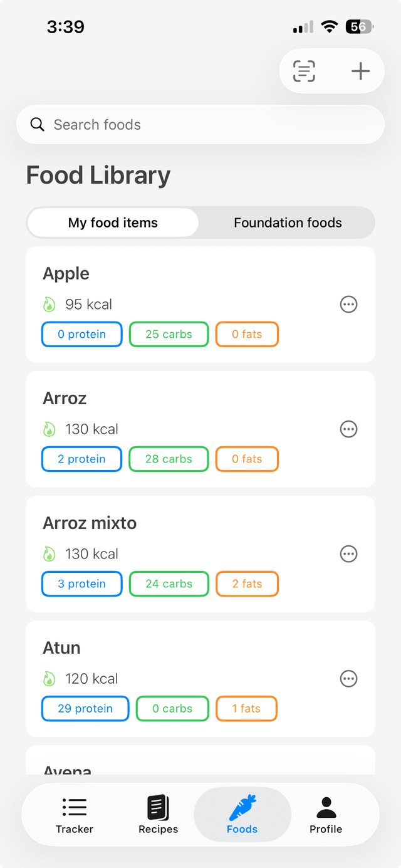This screenshot has width=401, height=868.
Task: Open the Atun food item
Action: (200, 679)
